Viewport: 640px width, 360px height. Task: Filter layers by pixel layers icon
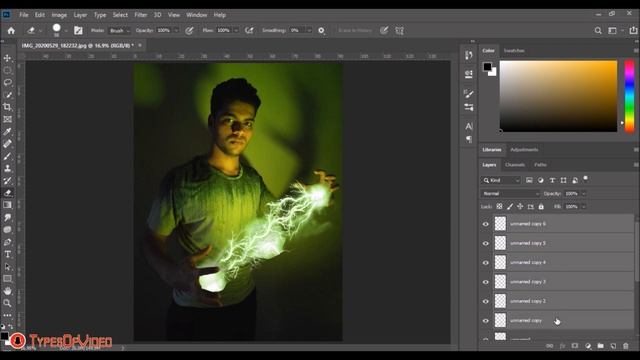pyautogui.click(x=529, y=180)
